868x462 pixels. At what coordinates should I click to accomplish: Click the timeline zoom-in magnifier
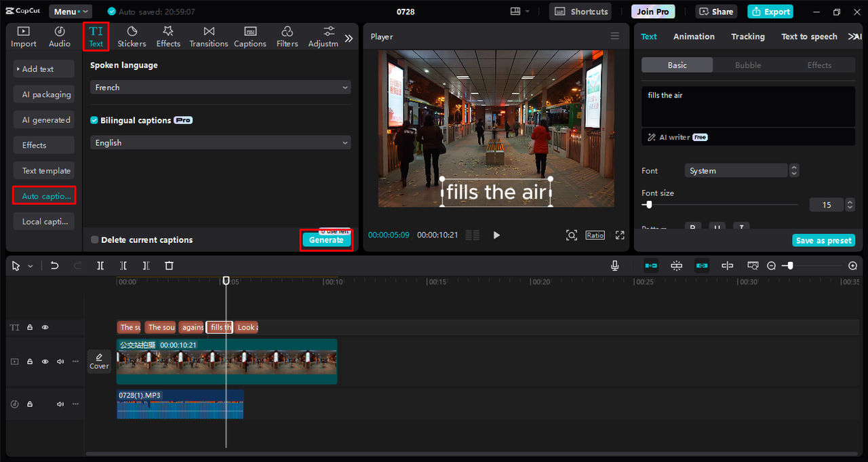[x=853, y=266]
